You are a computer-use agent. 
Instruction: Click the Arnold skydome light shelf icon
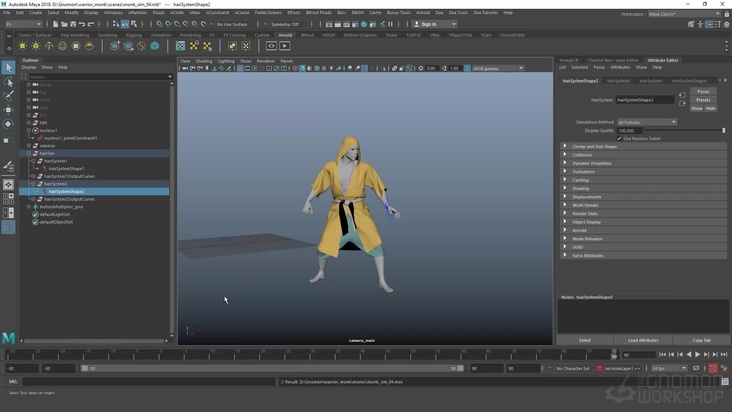click(62, 46)
